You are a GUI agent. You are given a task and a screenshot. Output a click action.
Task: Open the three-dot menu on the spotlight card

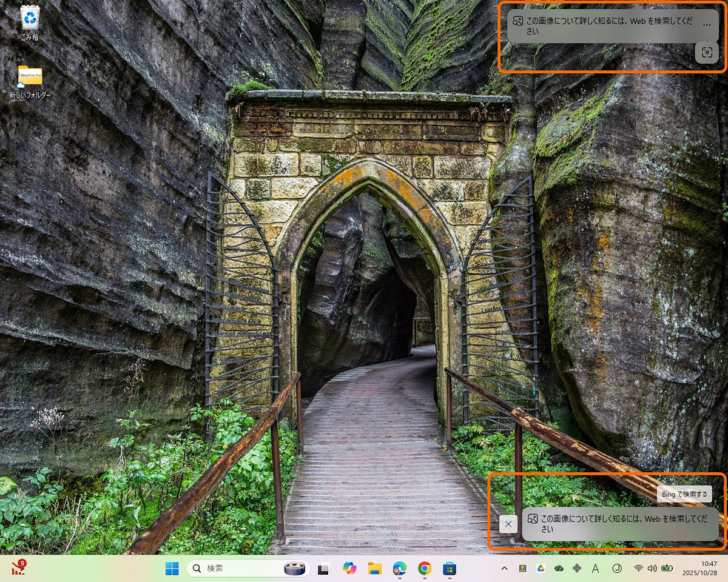(x=706, y=25)
